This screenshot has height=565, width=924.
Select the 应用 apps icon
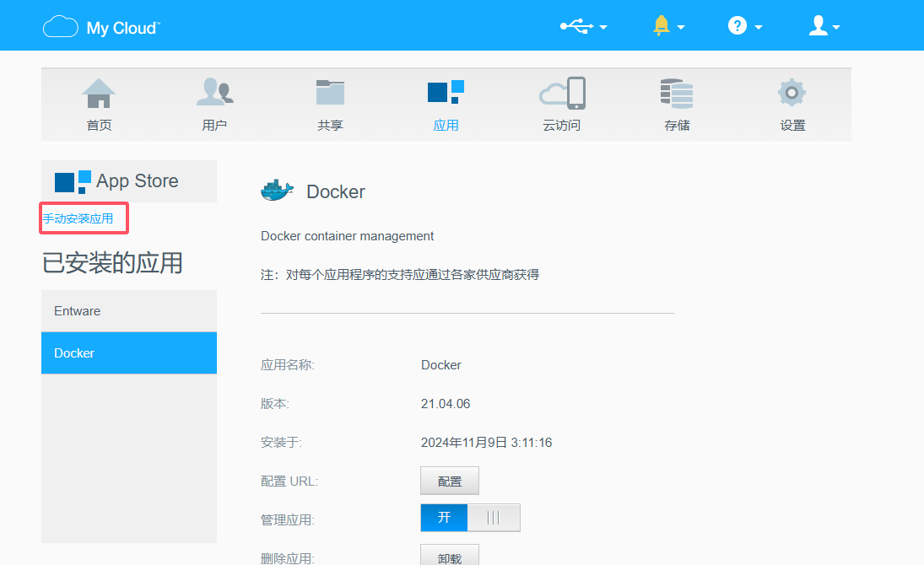click(446, 92)
